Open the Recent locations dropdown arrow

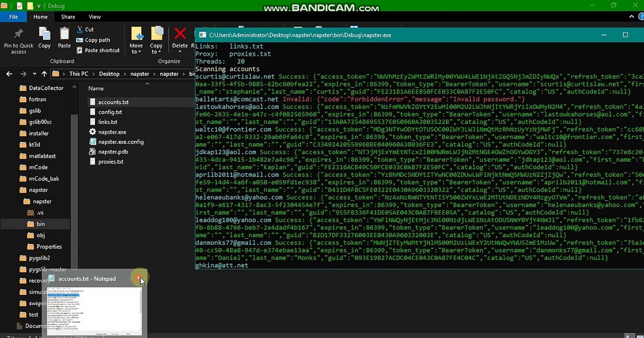[35, 74]
